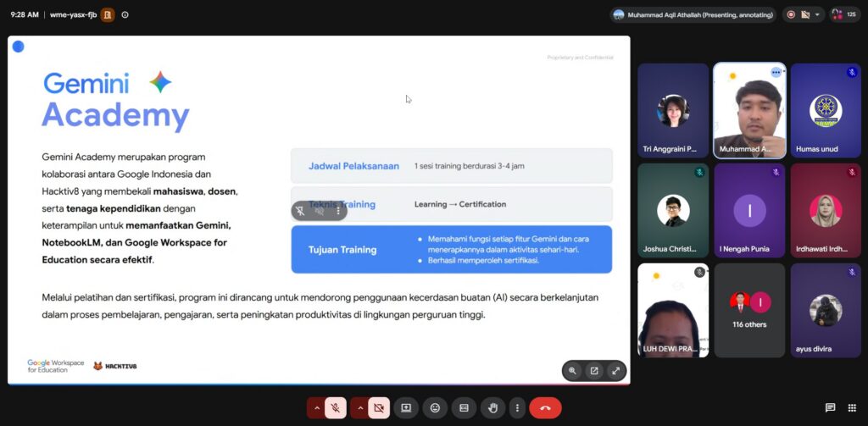
Task: Click the meeting code wme-yasx-fjb
Action: (73, 15)
